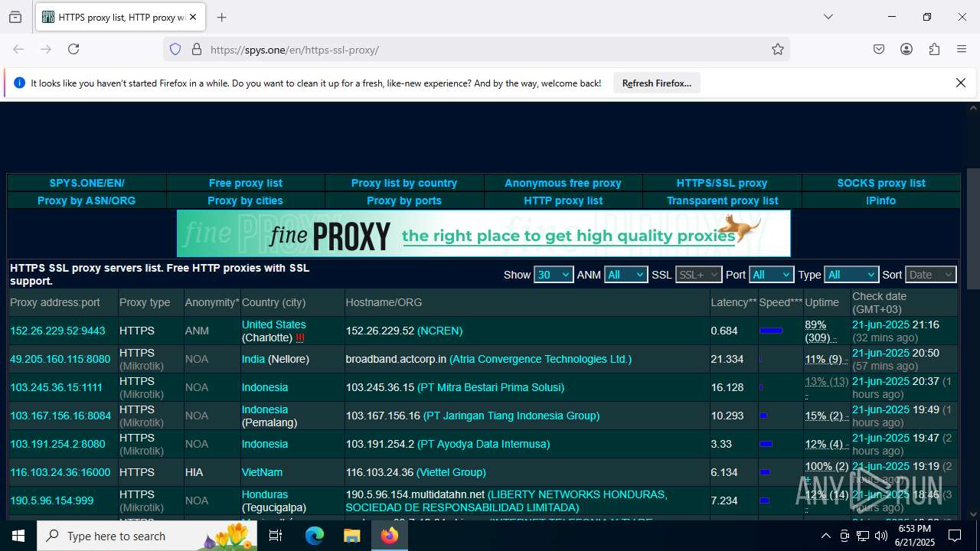Viewport: 980px width, 551px height.
Task: Open Task View on taskbar
Action: coord(276,536)
